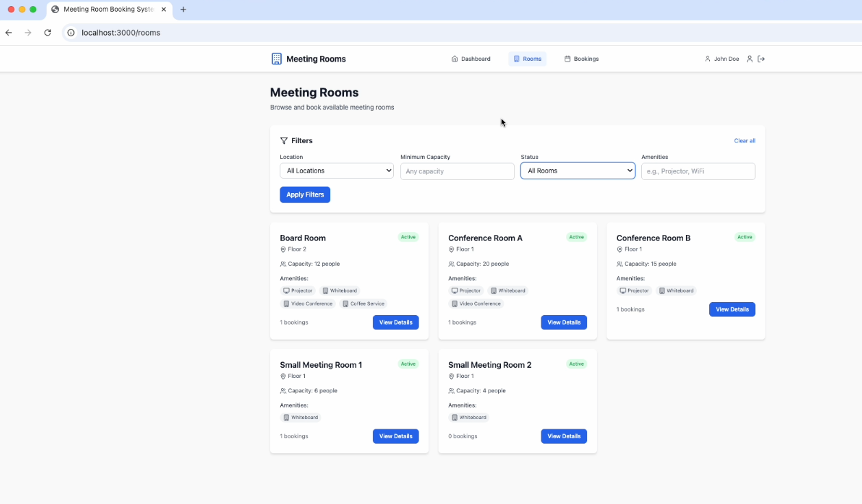The height and width of the screenshot is (504, 862).
Task: Click the Apply Filters button
Action: click(x=305, y=194)
